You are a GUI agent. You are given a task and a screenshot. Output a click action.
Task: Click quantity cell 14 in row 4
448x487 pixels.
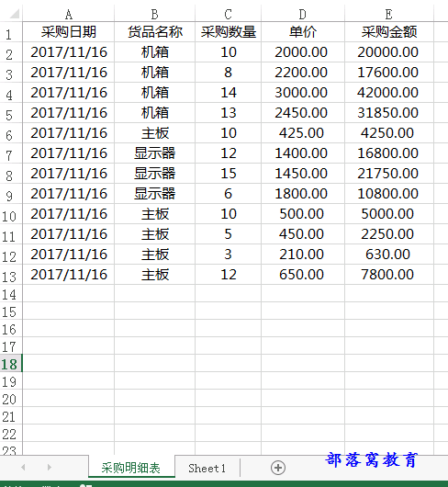(x=228, y=93)
